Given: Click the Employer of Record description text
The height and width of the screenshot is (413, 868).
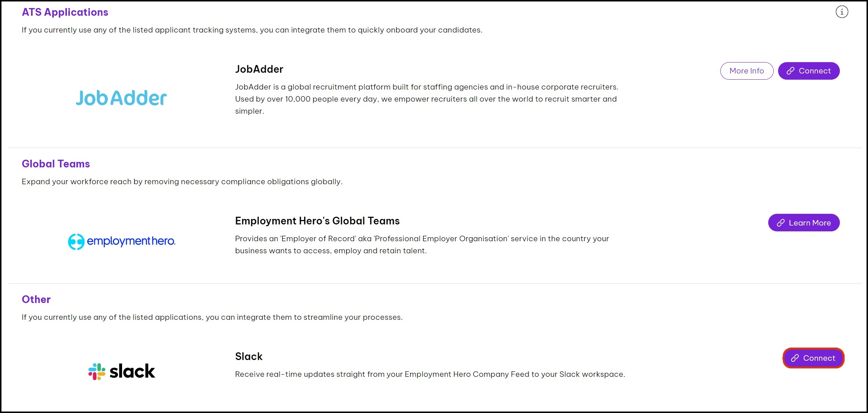Looking at the screenshot, I should pyautogui.click(x=422, y=245).
